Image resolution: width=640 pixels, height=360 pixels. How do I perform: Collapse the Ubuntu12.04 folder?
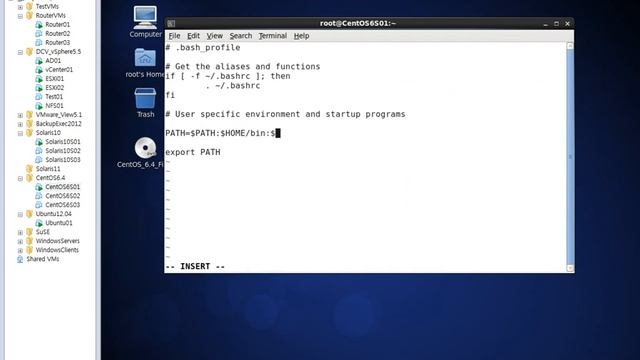click(20, 214)
